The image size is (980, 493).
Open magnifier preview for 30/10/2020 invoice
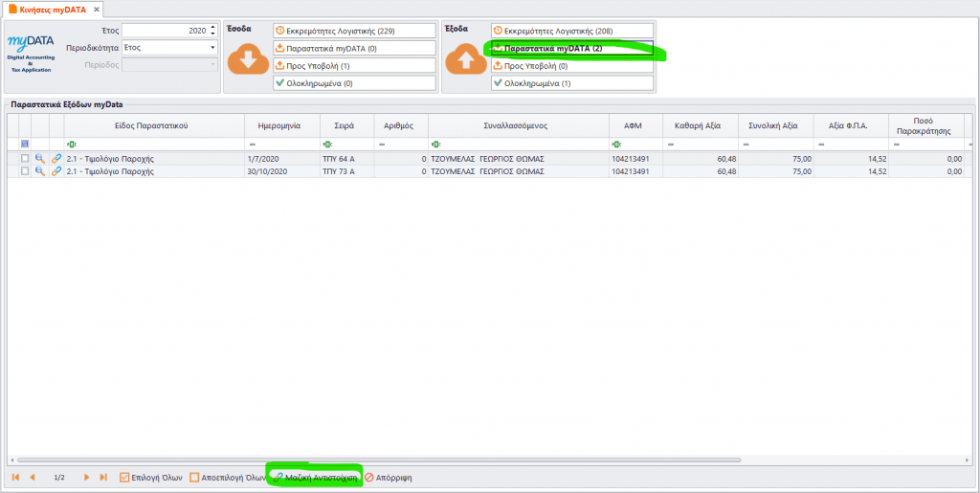40,171
